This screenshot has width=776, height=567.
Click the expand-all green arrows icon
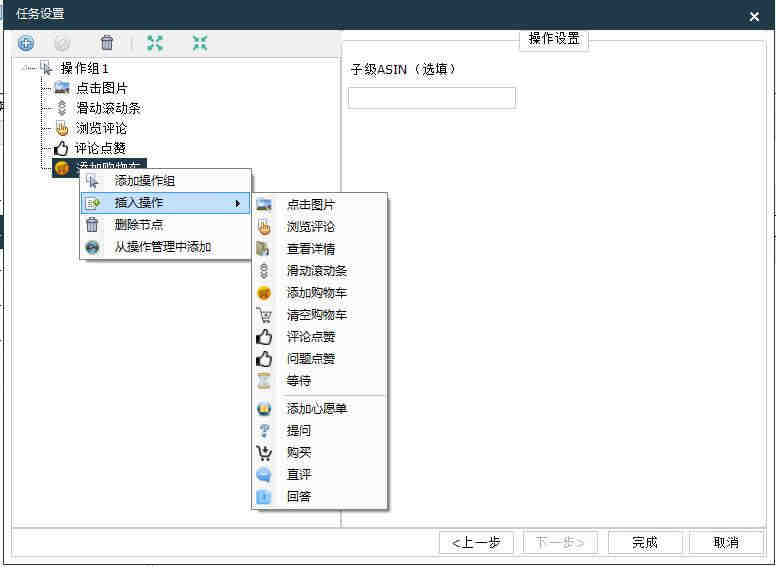click(x=155, y=43)
